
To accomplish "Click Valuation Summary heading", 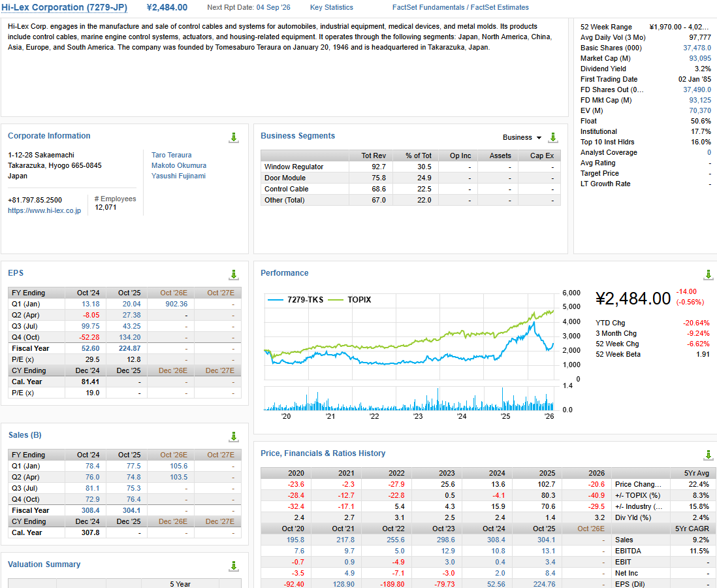I will [44, 564].
